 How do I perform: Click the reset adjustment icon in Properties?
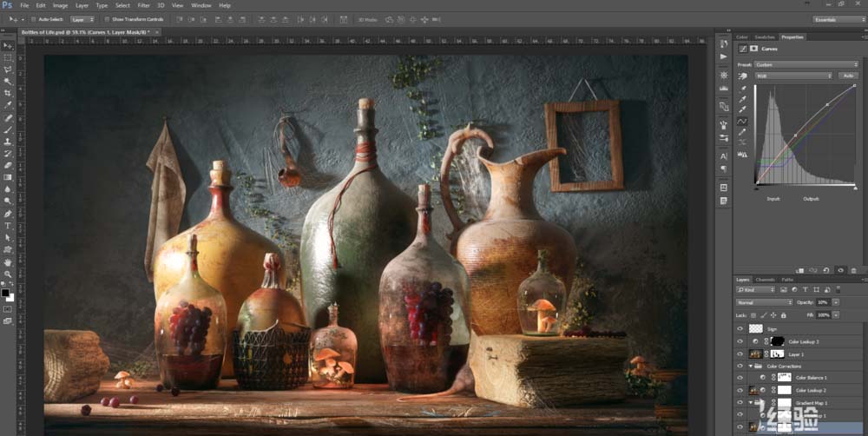coord(826,270)
